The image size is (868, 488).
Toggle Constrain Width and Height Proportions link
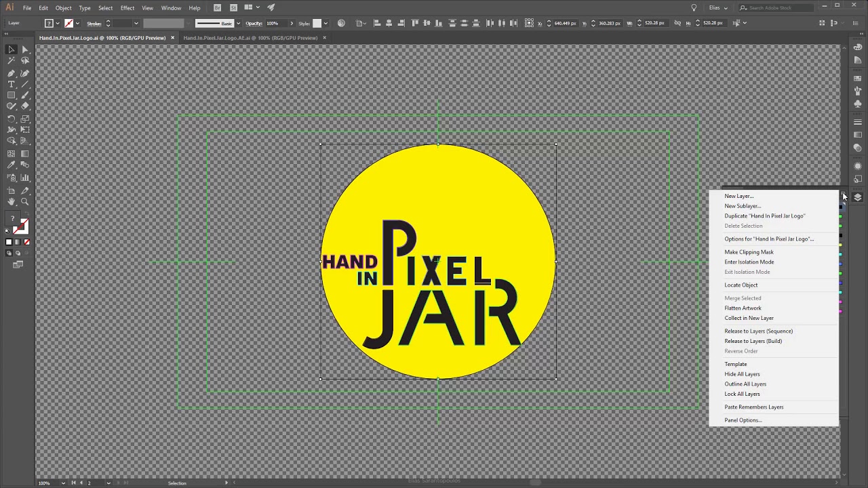coord(679,23)
